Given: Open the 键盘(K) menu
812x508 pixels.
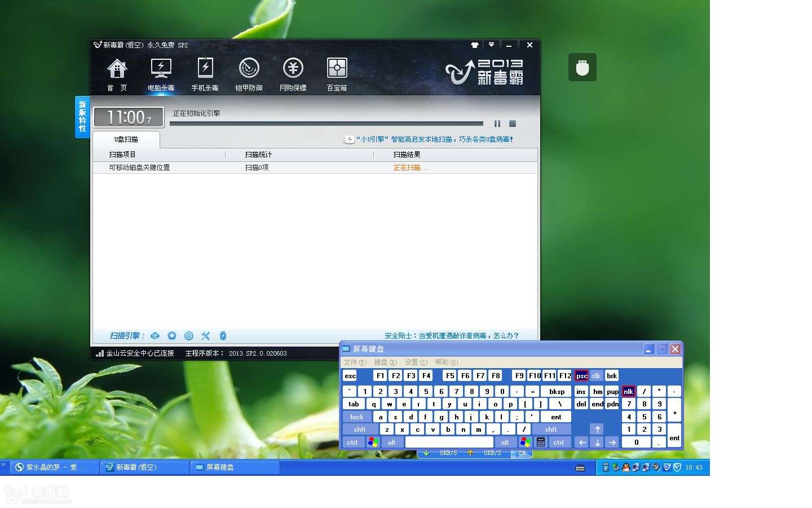Looking at the screenshot, I should pyautogui.click(x=385, y=362).
